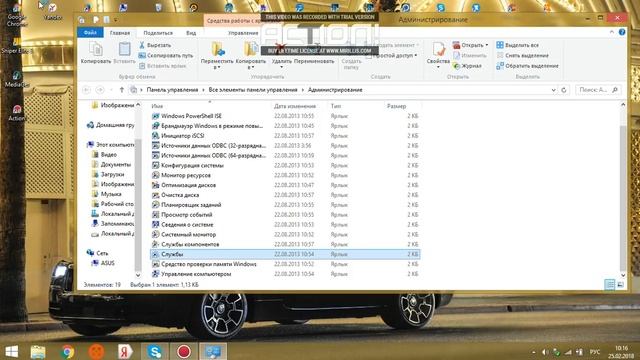Select the Службы item
The width and height of the screenshot is (640, 360).
(x=285, y=254)
